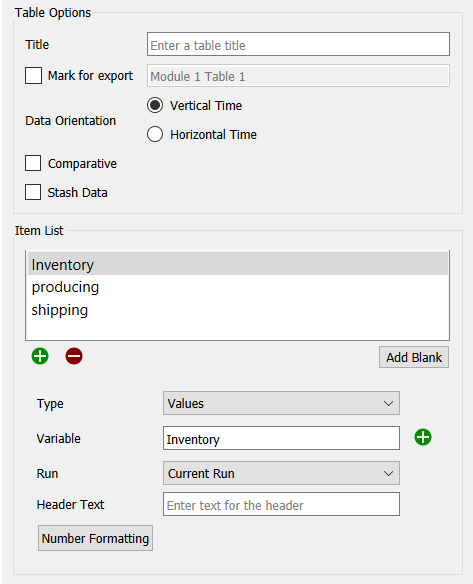The width and height of the screenshot is (473, 584).
Task: Open the Number Formatting button
Action: pyautogui.click(x=95, y=538)
